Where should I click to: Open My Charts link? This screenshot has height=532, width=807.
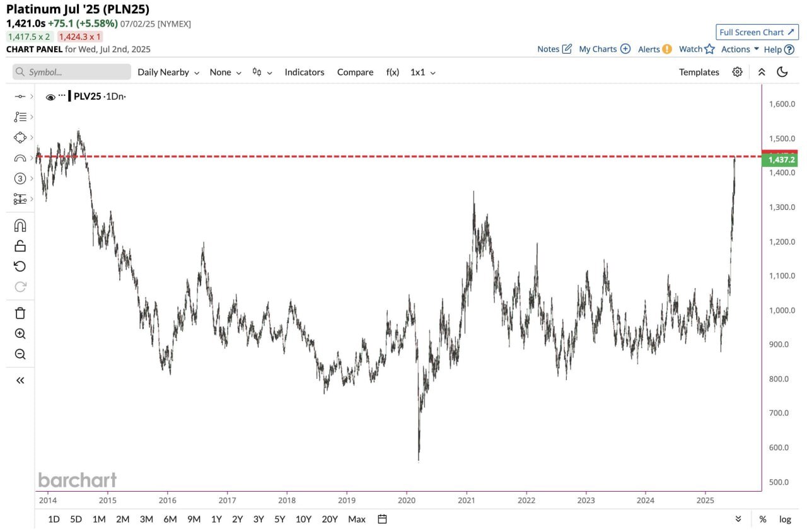pyautogui.click(x=605, y=49)
